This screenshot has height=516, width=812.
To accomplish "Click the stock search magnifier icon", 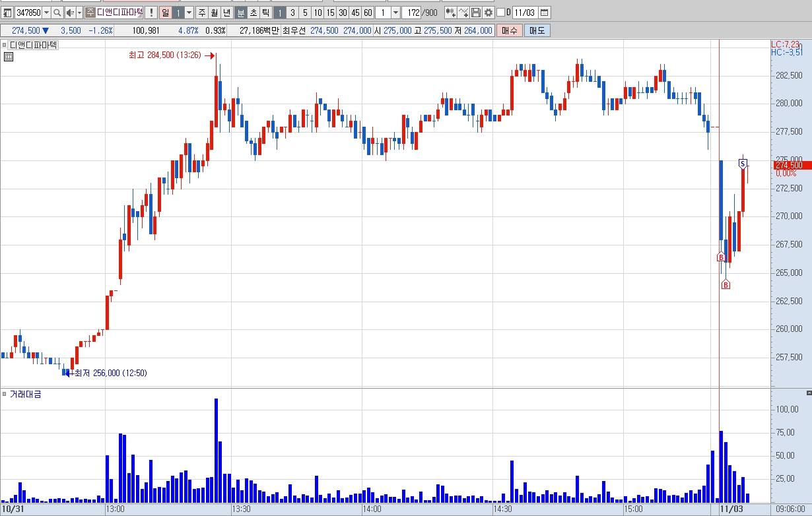I will (x=57, y=13).
